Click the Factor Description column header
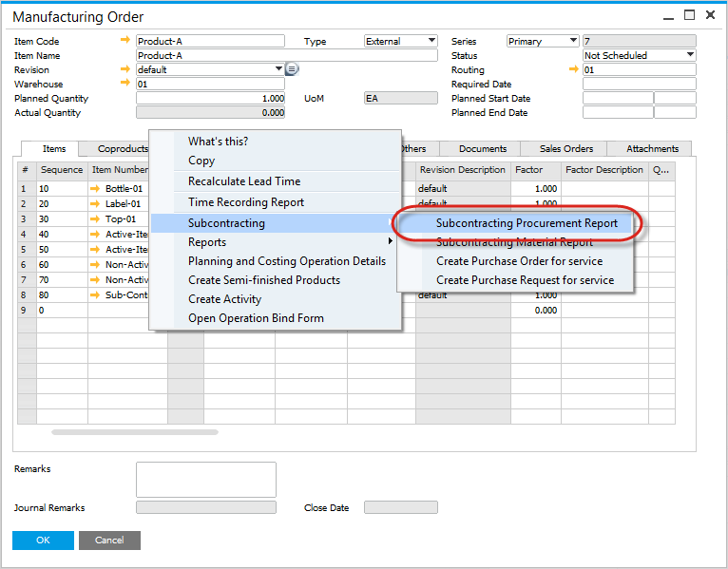The width and height of the screenshot is (728, 569). (604, 170)
